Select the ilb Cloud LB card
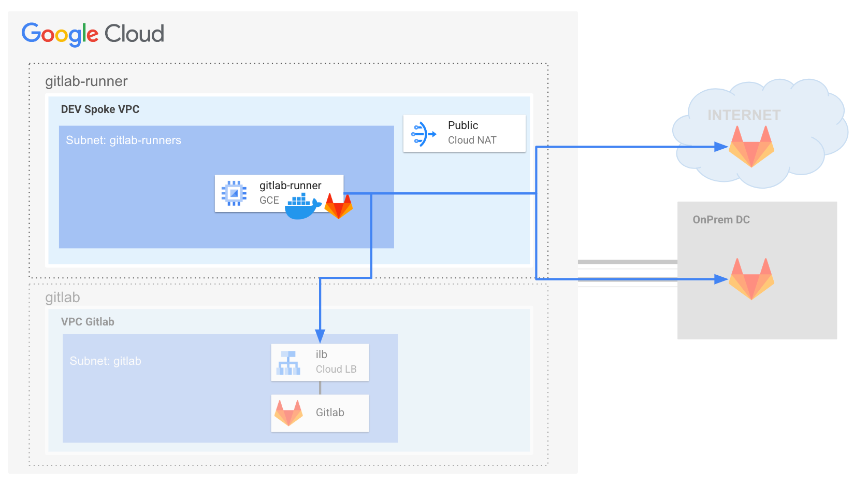The height and width of the screenshot is (482, 868). coord(320,362)
